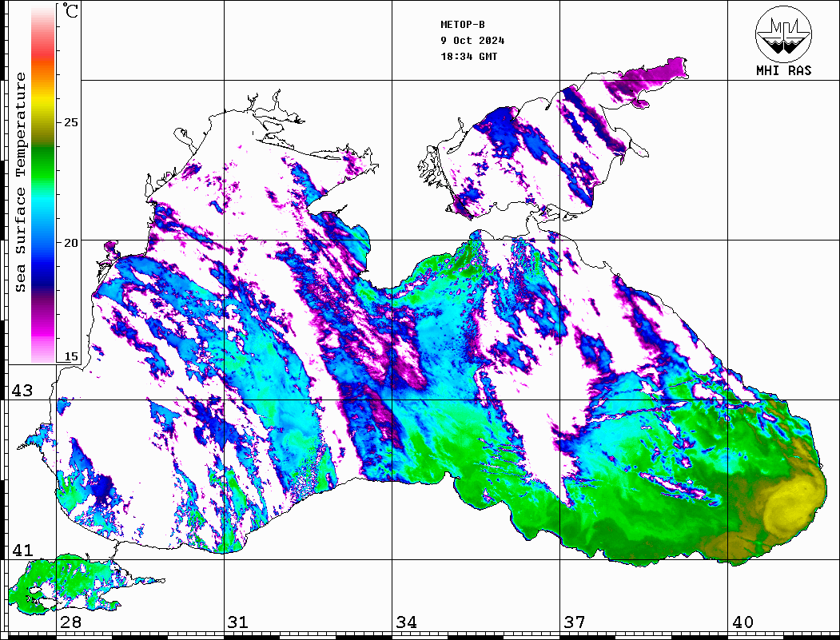Click the '20' temperature scale label
840x640 pixels.
click(x=70, y=243)
